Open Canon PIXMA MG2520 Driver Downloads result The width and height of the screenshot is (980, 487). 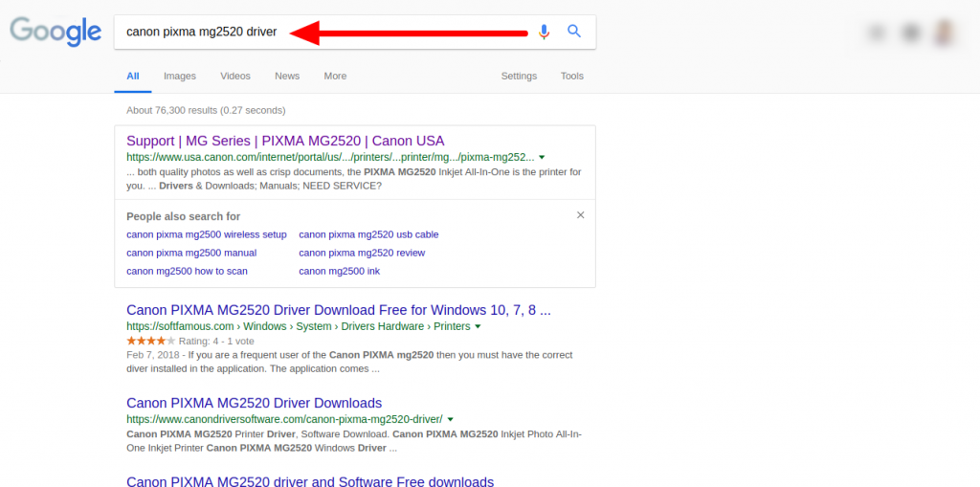254,403
